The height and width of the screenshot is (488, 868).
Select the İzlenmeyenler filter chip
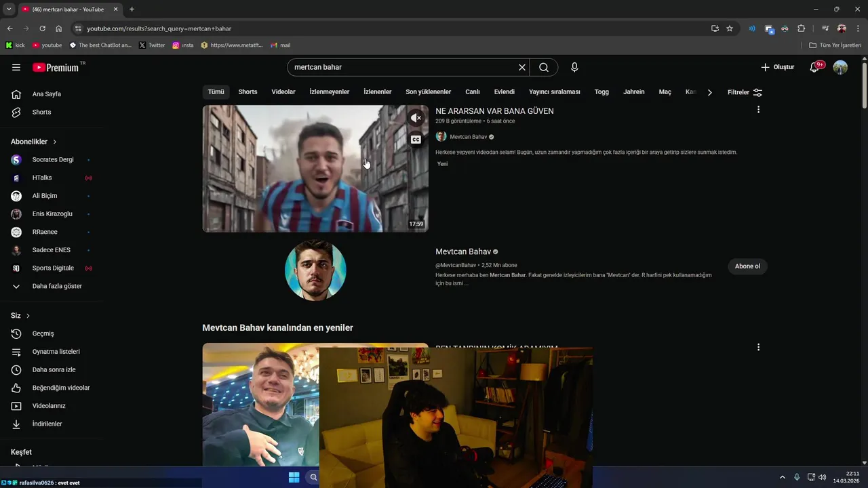330,92
